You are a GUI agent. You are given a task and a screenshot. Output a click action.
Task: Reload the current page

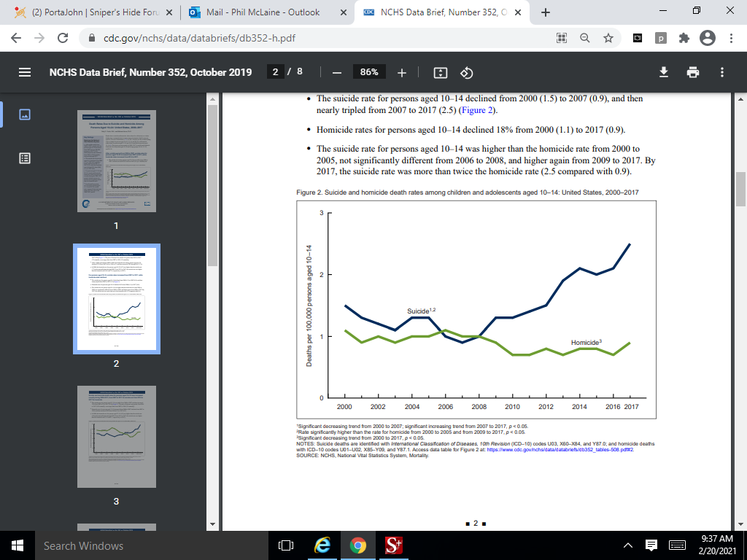pyautogui.click(x=63, y=38)
